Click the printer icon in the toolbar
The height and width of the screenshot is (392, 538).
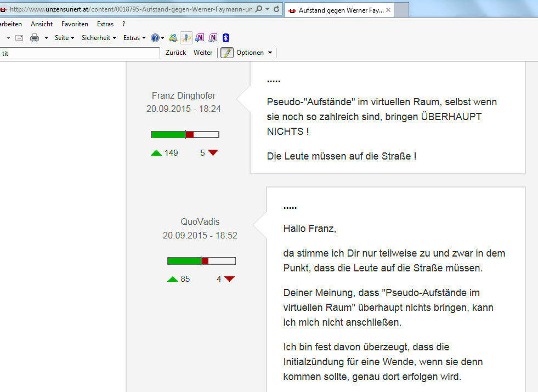(34, 38)
